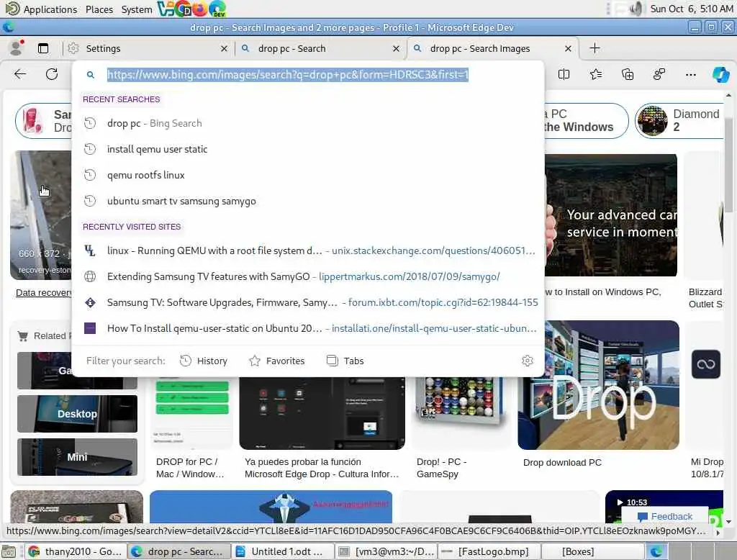This screenshot has height=560, width=737.
Task: Open 'Running QEMU with a root file system' site
Action: pos(308,250)
